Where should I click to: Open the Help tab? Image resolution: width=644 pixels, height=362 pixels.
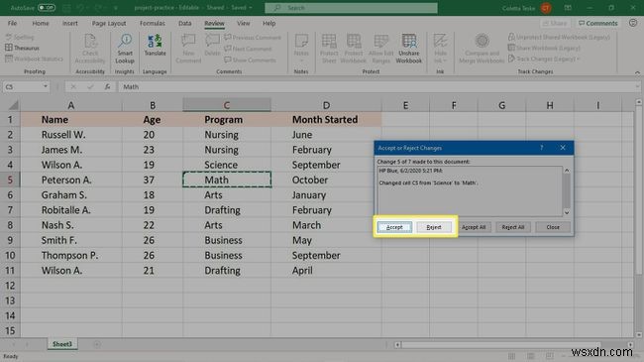[x=269, y=24]
